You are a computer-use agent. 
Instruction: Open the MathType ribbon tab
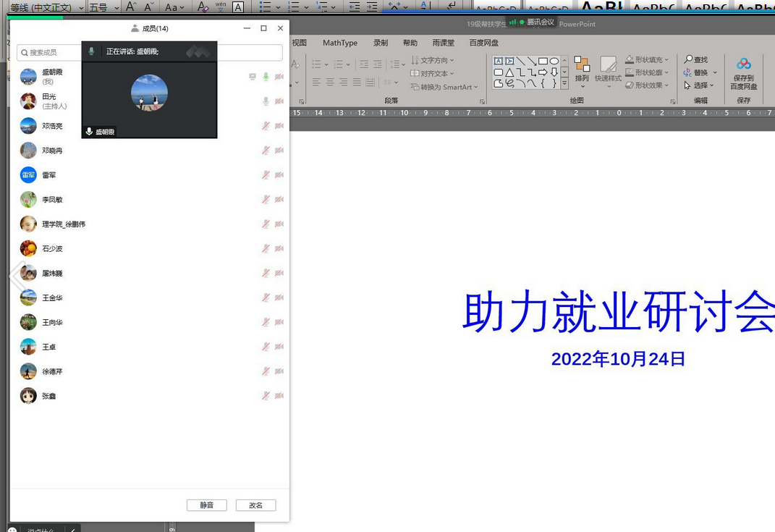point(339,43)
